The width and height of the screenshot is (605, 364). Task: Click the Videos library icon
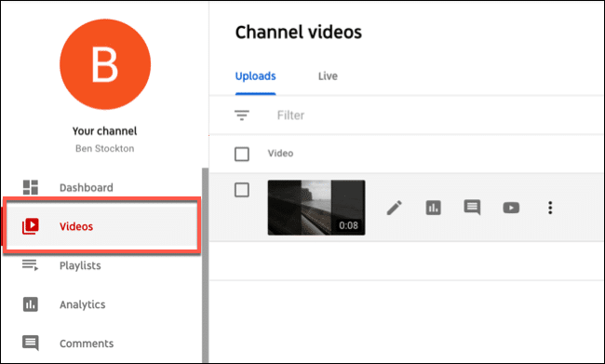click(x=31, y=226)
